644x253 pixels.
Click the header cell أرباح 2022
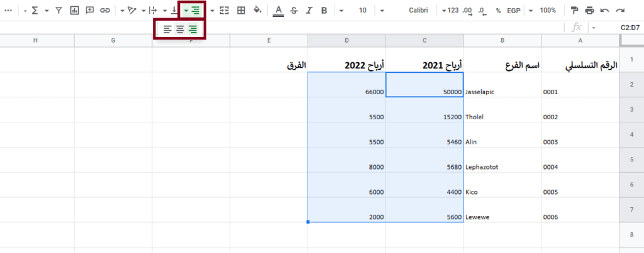coord(347,60)
